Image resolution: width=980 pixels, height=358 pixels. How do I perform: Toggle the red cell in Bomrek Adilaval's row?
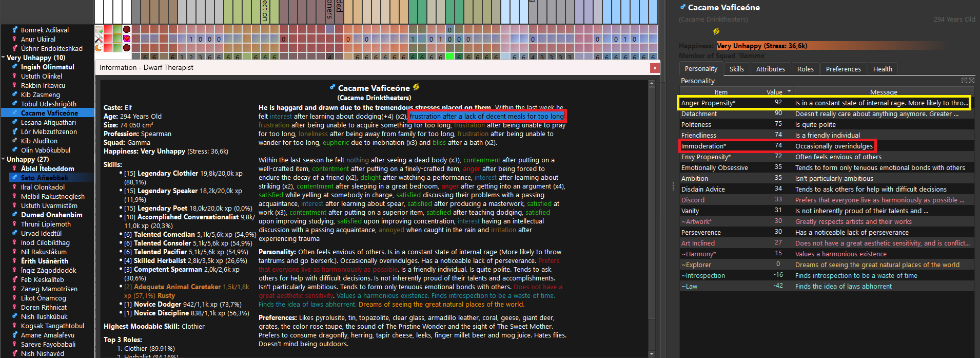click(x=108, y=29)
